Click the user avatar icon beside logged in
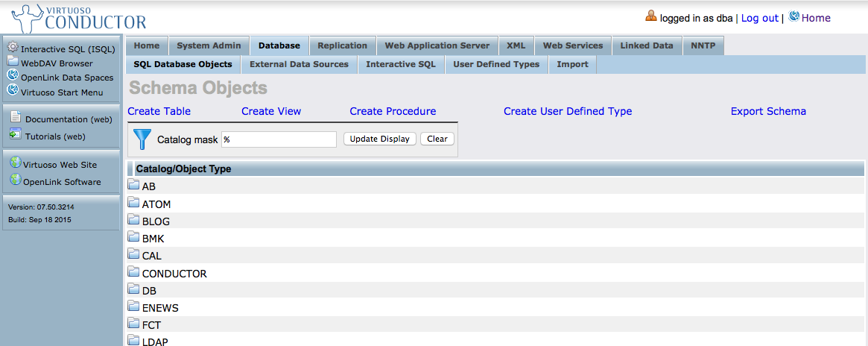The width and height of the screenshot is (868, 346). pos(651,16)
